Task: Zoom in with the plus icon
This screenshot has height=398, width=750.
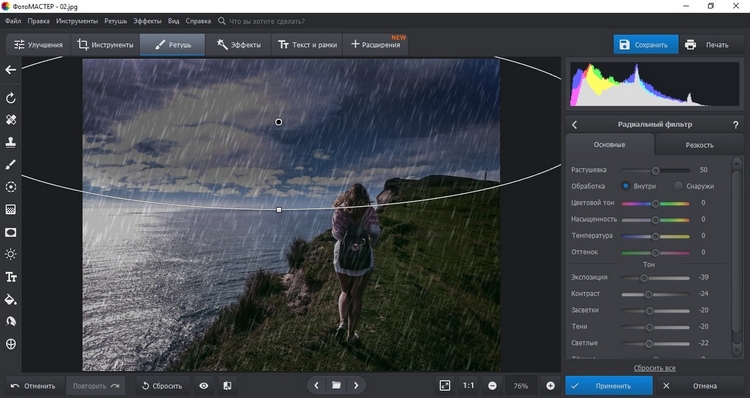Action: [x=550, y=386]
